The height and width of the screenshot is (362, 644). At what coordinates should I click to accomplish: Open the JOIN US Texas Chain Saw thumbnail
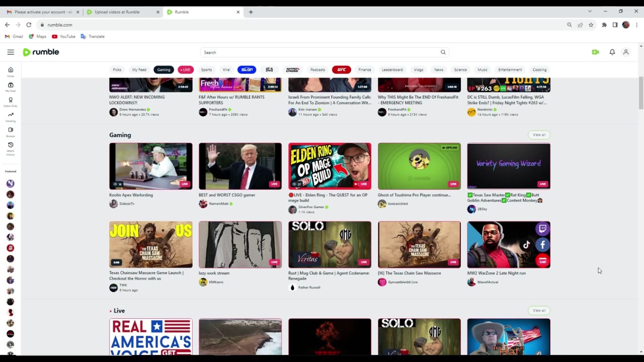[x=150, y=244]
